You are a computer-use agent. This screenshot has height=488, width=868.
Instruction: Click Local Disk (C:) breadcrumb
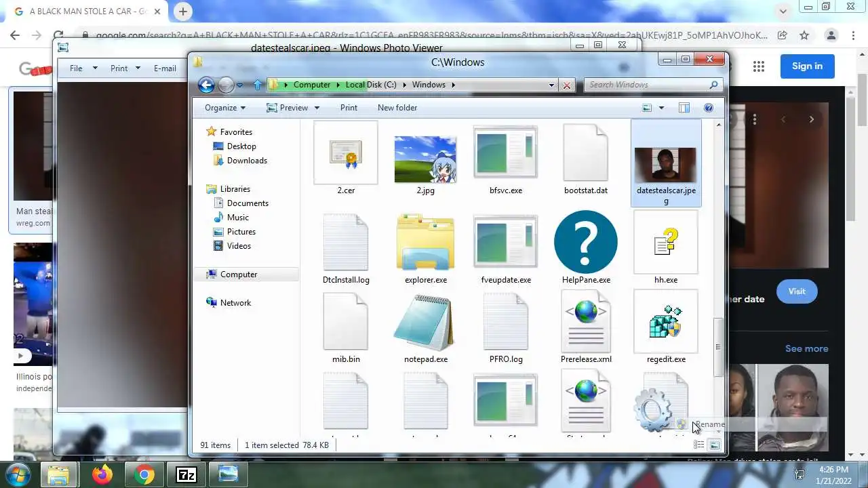371,85
